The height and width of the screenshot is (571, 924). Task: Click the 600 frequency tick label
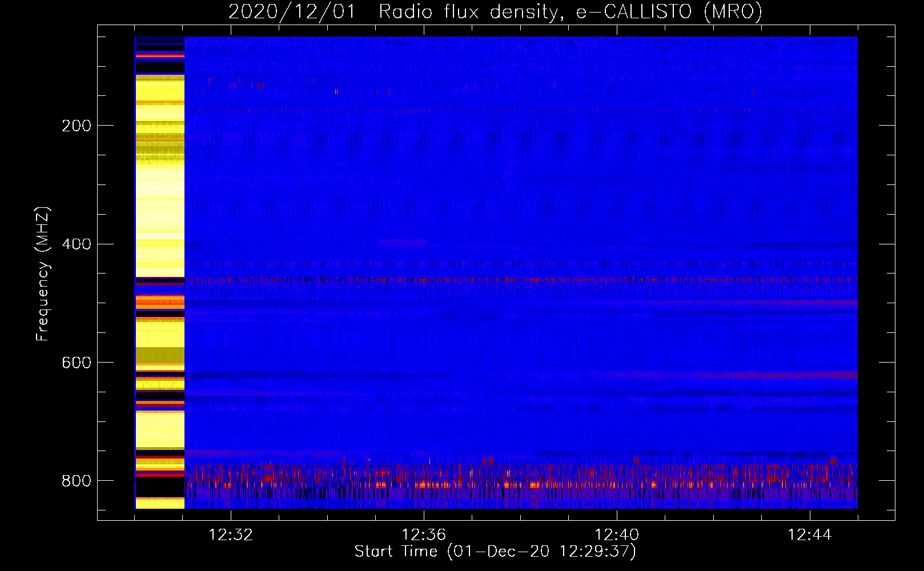pos(77,363)
